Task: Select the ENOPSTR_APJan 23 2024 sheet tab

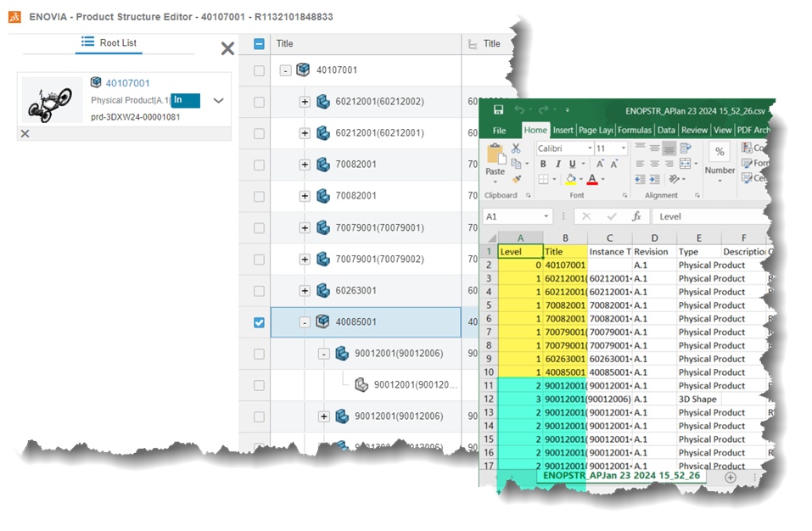Action: pos(621,476)
